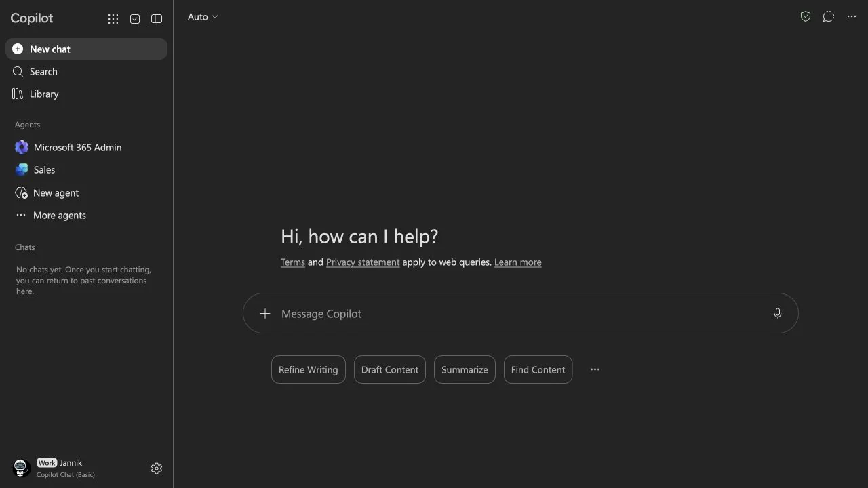Image resolution: width=868 pixels, height=488 pixels.
Task: Choose the Refine Writing prompt
Action: [309, 369]
